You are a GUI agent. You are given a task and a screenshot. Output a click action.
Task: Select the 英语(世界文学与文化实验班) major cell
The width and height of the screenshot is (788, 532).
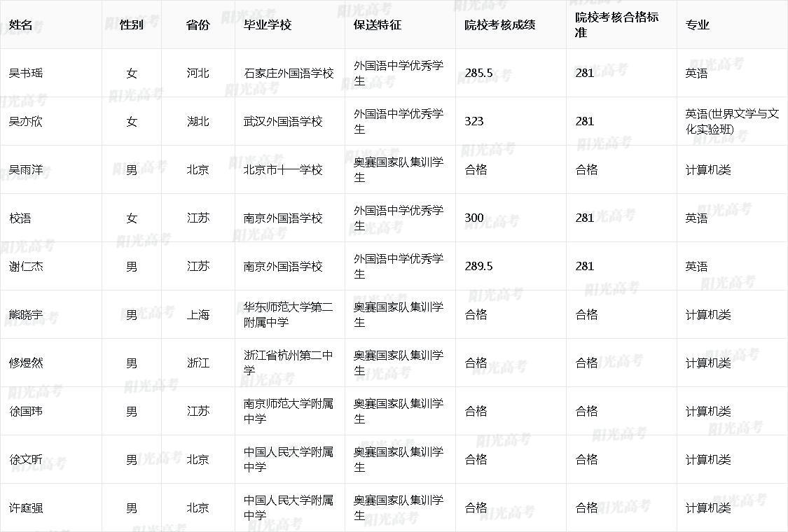[x=732, y=121]
